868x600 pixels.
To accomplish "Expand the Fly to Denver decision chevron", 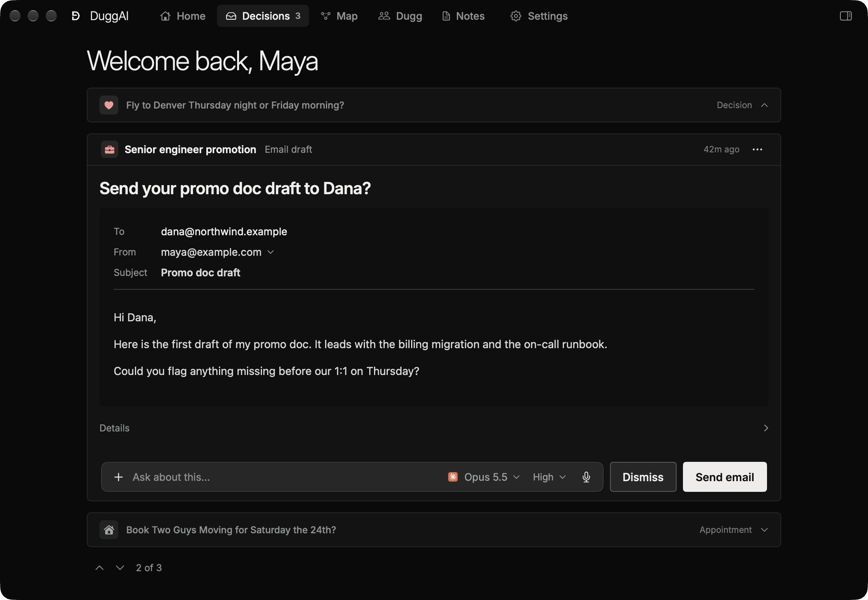I will pos(764,105).
